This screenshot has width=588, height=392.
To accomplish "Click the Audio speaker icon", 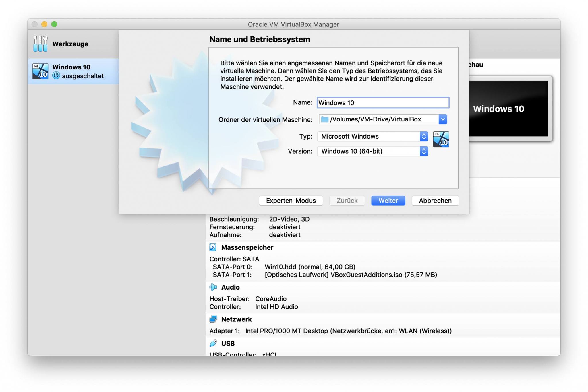I will tap(213, 287).
